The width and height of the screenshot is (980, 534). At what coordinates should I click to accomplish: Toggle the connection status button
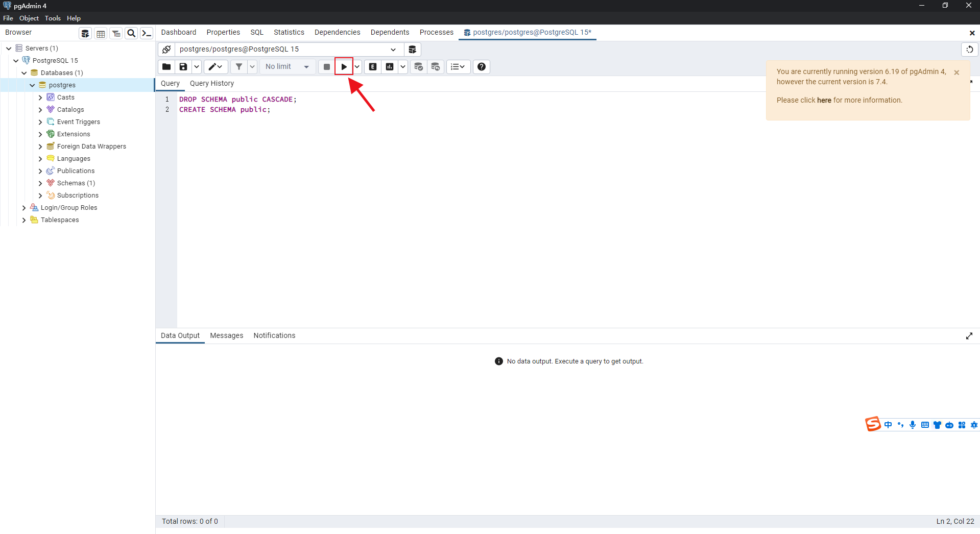[x=166, y=50]
